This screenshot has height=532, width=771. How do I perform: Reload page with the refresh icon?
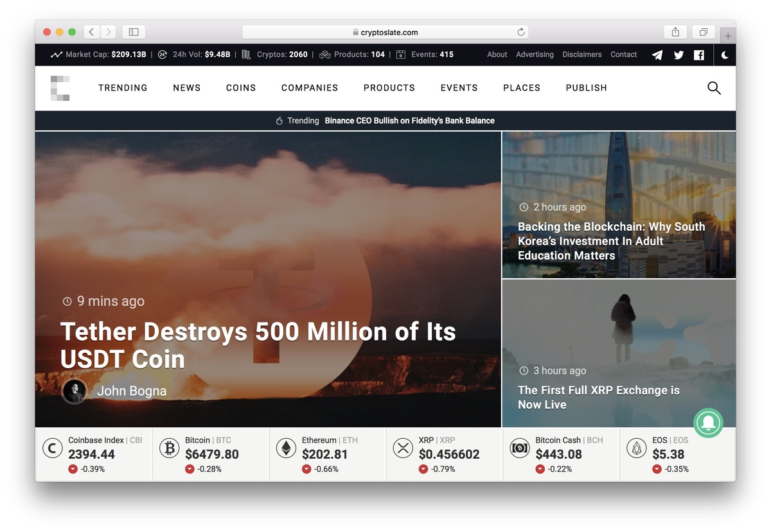coord(521,32)
